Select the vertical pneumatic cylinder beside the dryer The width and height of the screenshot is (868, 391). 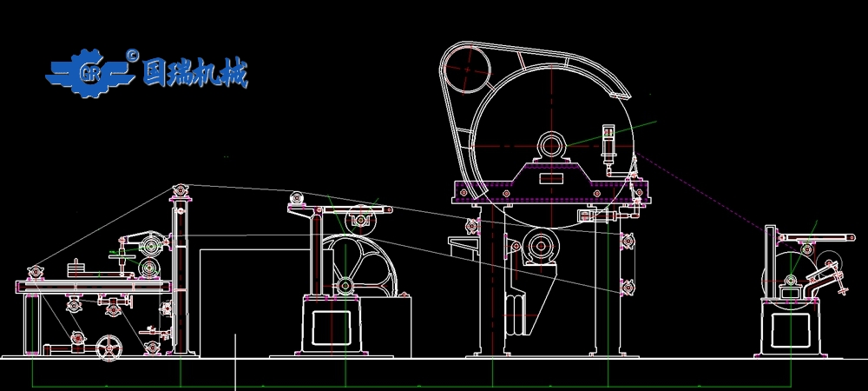click(x=608, y=145)
